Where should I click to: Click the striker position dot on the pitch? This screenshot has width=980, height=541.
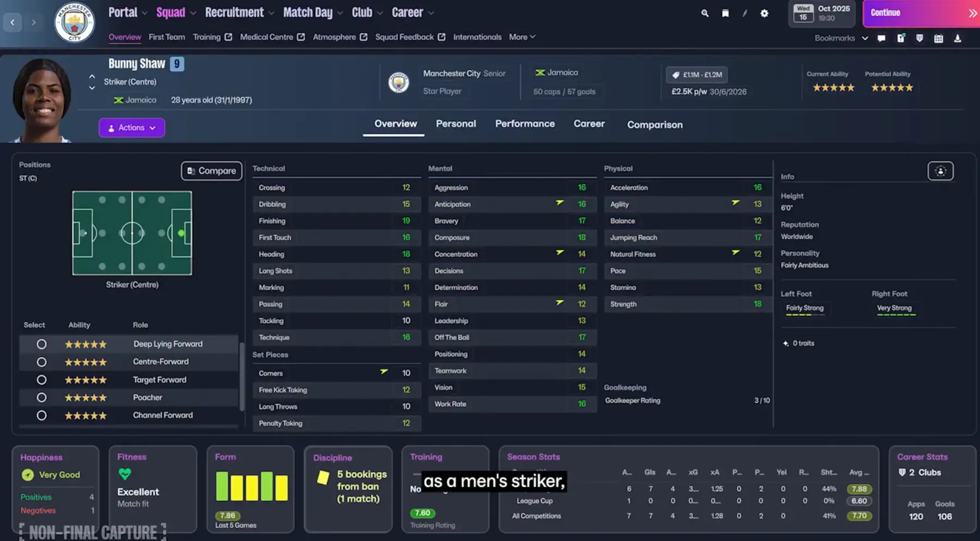tap(181, 233)
